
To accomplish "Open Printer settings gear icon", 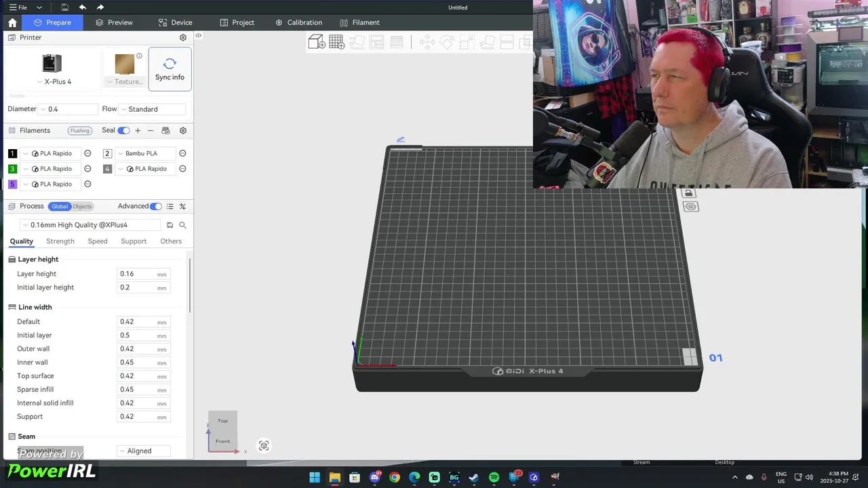I will click(x=182, y=37).
